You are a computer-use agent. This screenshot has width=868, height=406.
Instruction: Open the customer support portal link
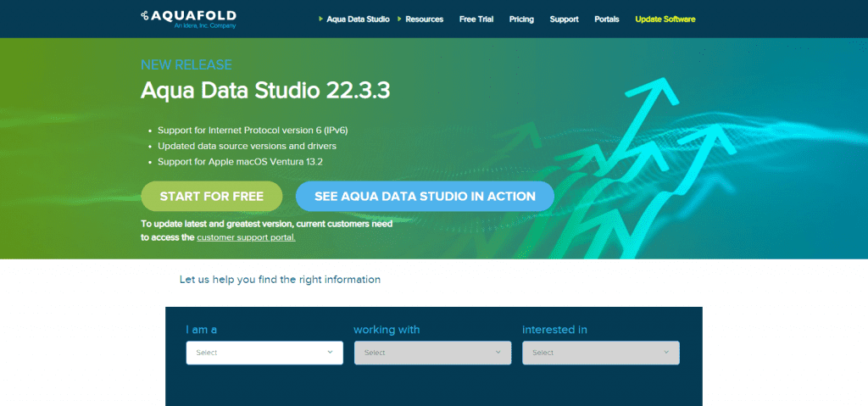247,237
